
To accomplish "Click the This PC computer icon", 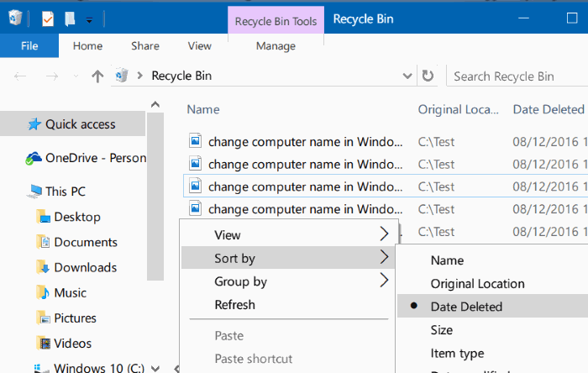I will pyautogui.click(x=34, y=192).
